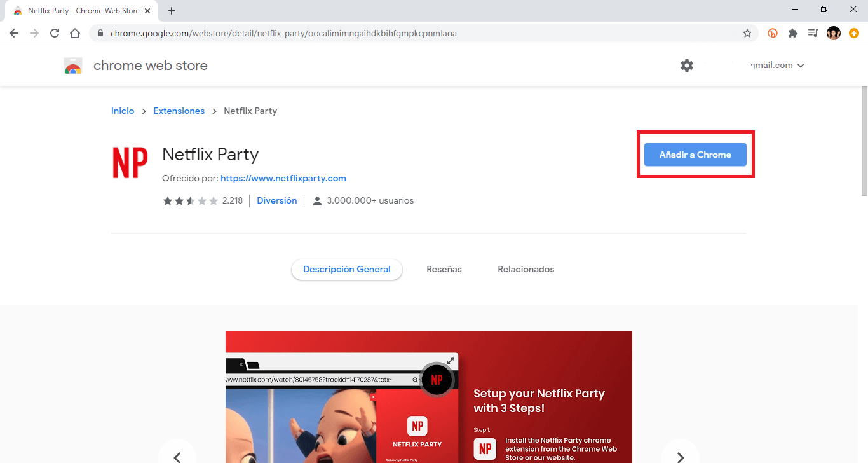Click the Netflix Party heading text
The width and height of the screenshot is (868, 463).
coord(210,155)
